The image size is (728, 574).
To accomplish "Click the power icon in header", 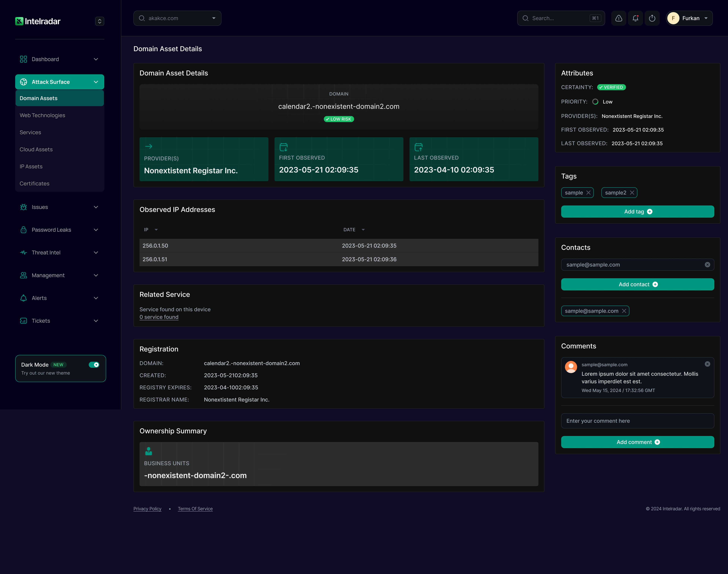I will [x=652, y=18].
